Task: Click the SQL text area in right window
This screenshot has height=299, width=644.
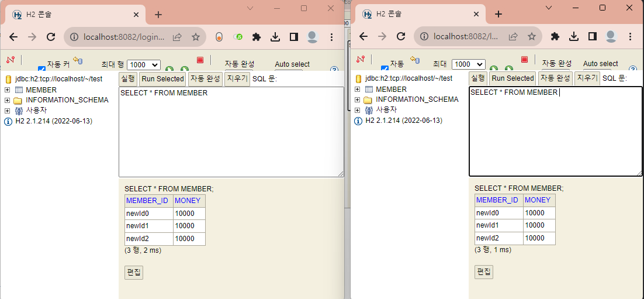Action: pos(556,131)
